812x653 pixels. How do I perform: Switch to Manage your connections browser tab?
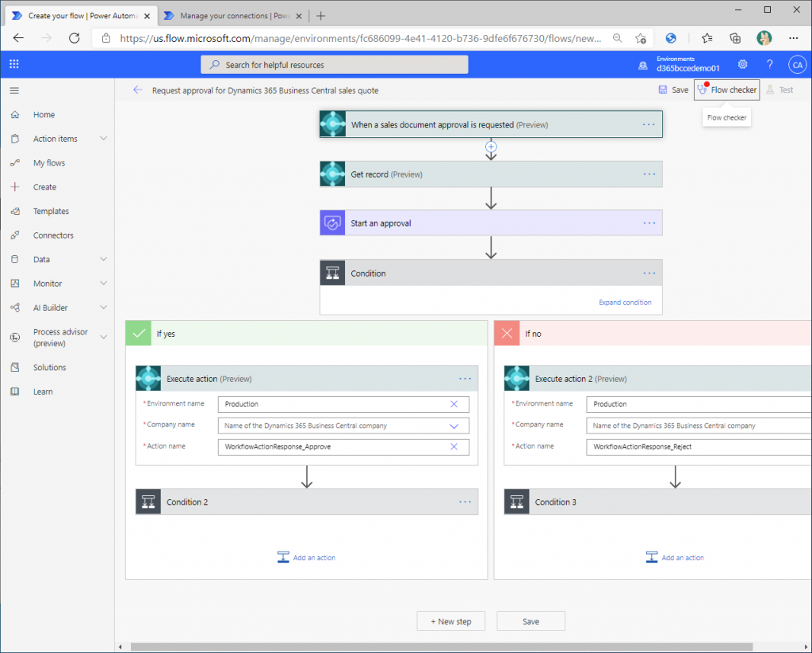[x=230, y=16]
